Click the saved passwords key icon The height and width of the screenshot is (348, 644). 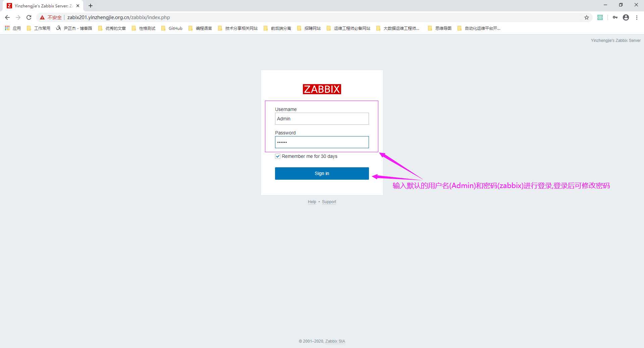coord(615,17)
